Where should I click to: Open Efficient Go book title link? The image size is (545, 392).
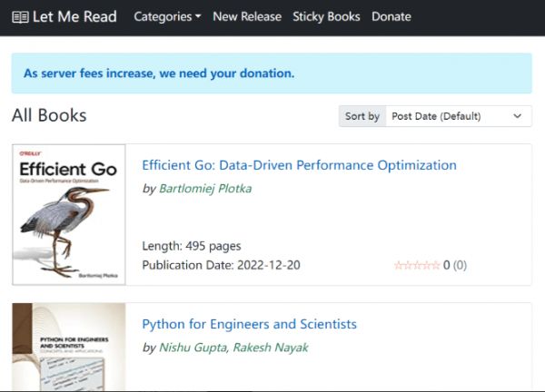click(299, 165)
